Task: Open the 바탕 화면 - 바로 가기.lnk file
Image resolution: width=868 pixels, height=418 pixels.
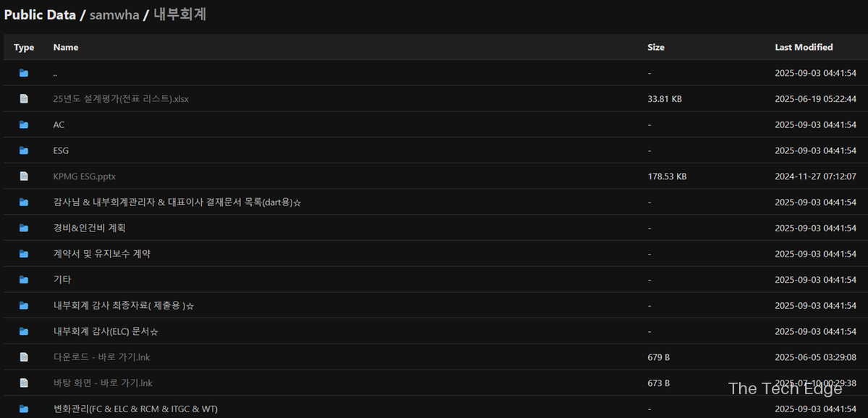Action: tap(103, 383)
